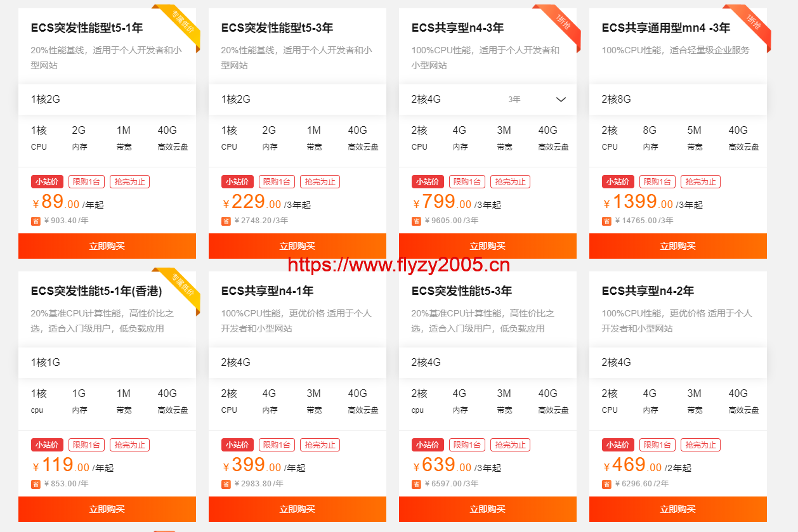Buy ECS突发性能型t5-1年 with 立即购买
The height and width of the screenshot is (532, 798).
107,246
